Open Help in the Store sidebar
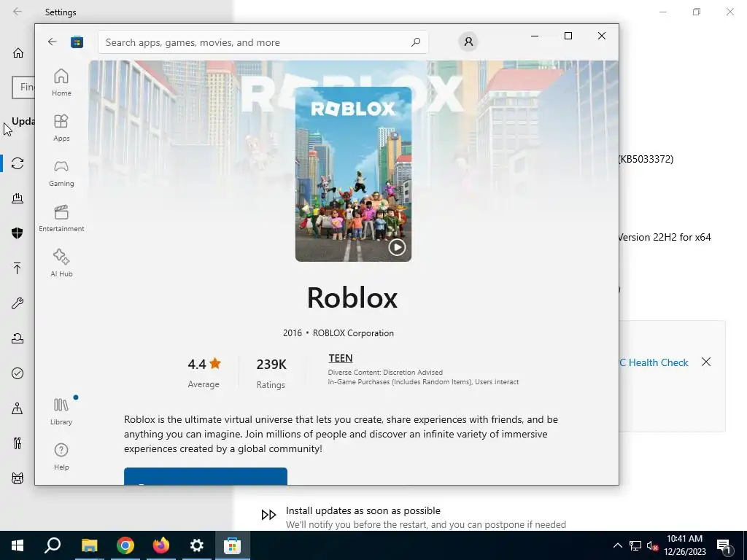The height and width of the screenshot is (560, 747). point(61,456)
